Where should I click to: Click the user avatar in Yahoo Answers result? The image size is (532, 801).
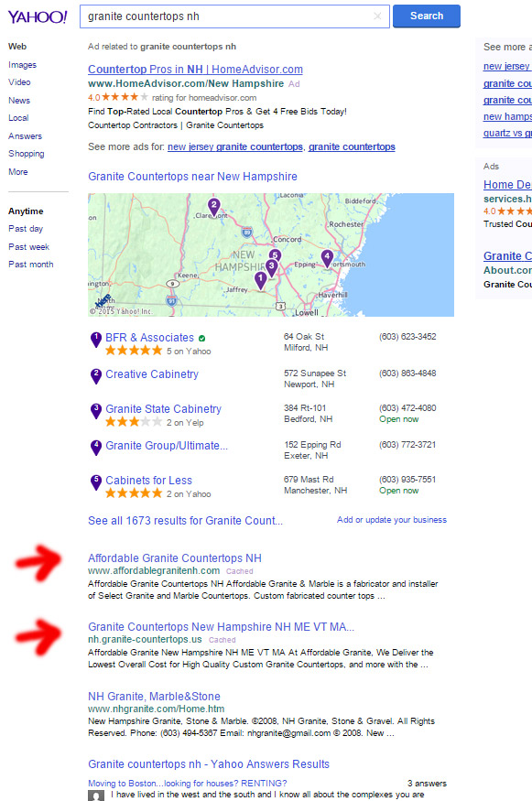click(96, 796)
